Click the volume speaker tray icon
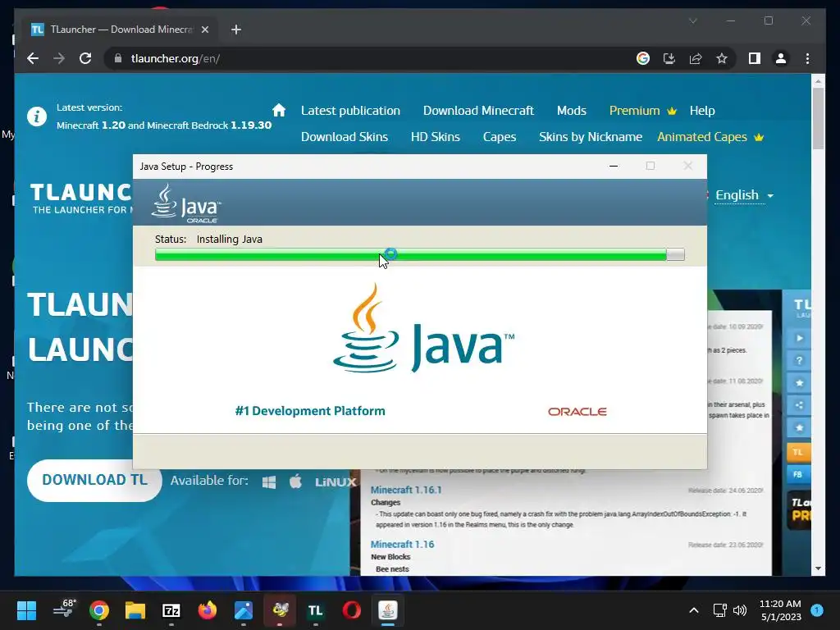This screenshot has height=630, width=840. coord(740,610)
